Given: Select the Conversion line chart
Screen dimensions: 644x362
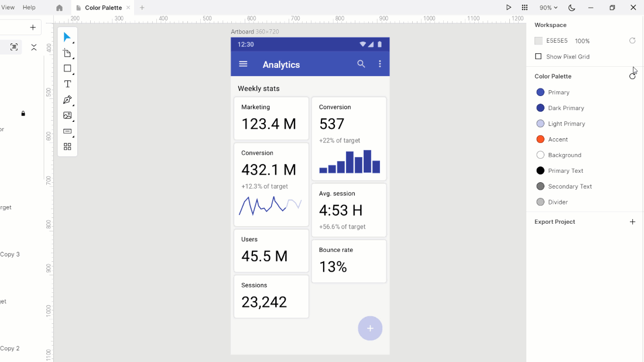Looking at the screenshot, I should [x=270, y=206].
